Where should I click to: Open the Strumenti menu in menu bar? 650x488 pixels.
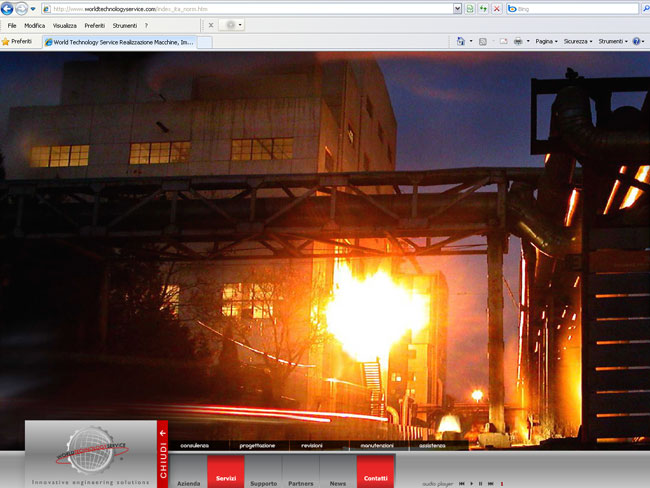(124, 26)
